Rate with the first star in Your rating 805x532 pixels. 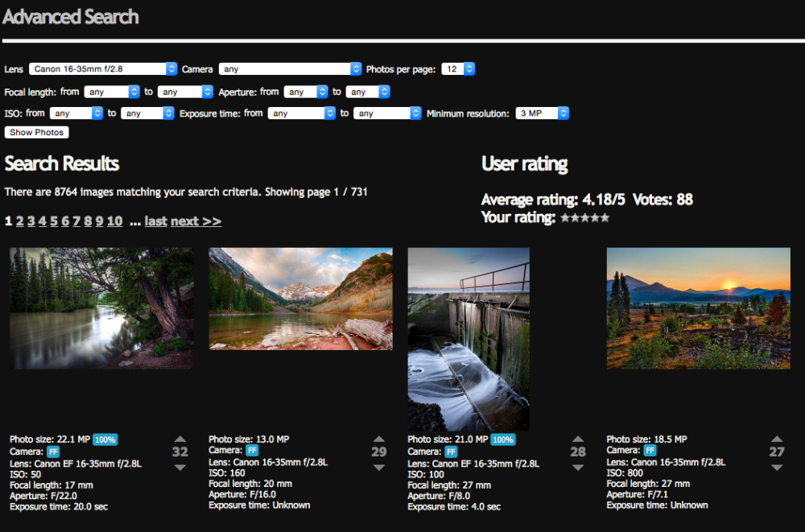pyautogui.click(x=565, y=218)
